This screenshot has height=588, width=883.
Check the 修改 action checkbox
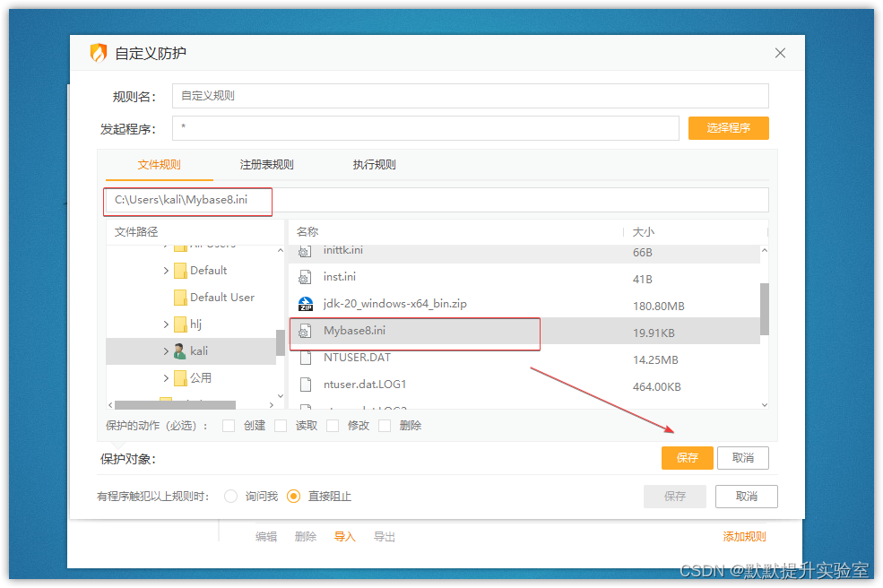(333, 426)
